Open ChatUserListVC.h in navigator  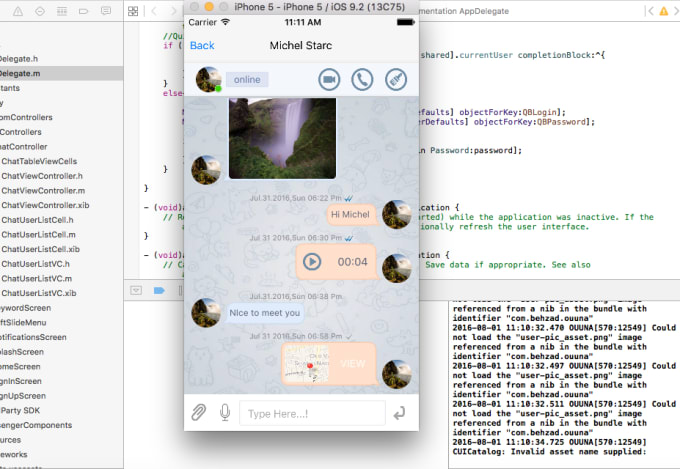coord(36,264)
